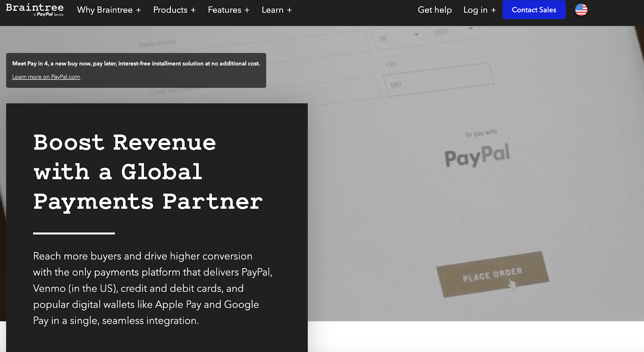This screenshot has height=352, width=644.
Task: Click the Boost Revenue headline
Action: 148,172
